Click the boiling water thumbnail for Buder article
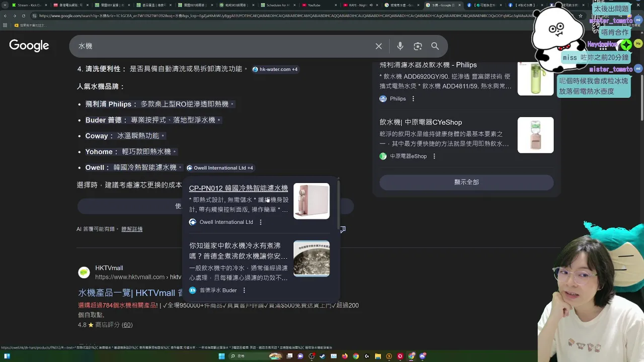Screen dimensions: 644x362 311,258
